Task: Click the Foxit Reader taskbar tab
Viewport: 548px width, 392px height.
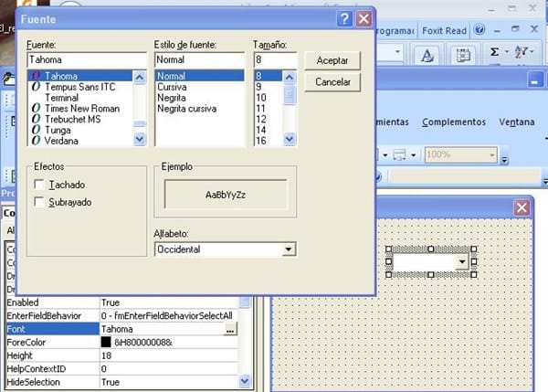Action: [x=444, y=31]
